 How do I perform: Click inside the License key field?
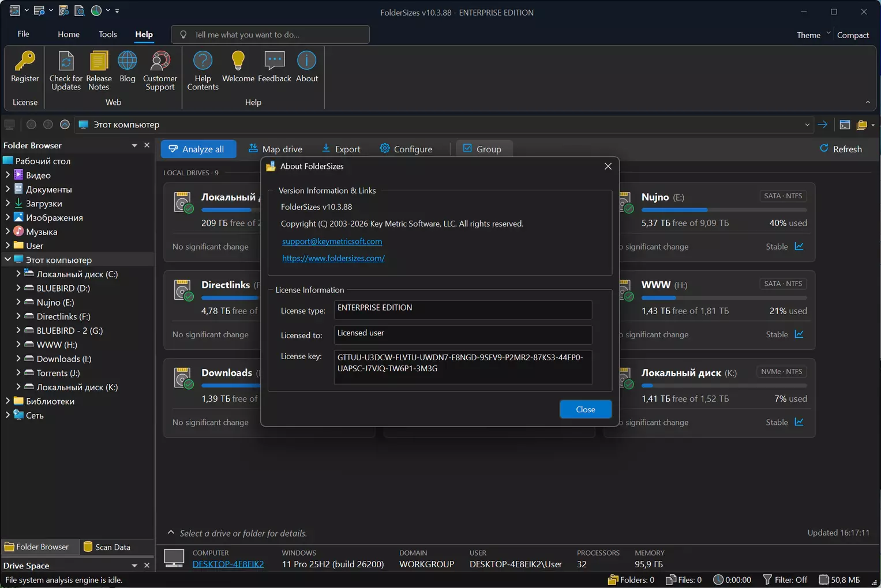[463, 367]
